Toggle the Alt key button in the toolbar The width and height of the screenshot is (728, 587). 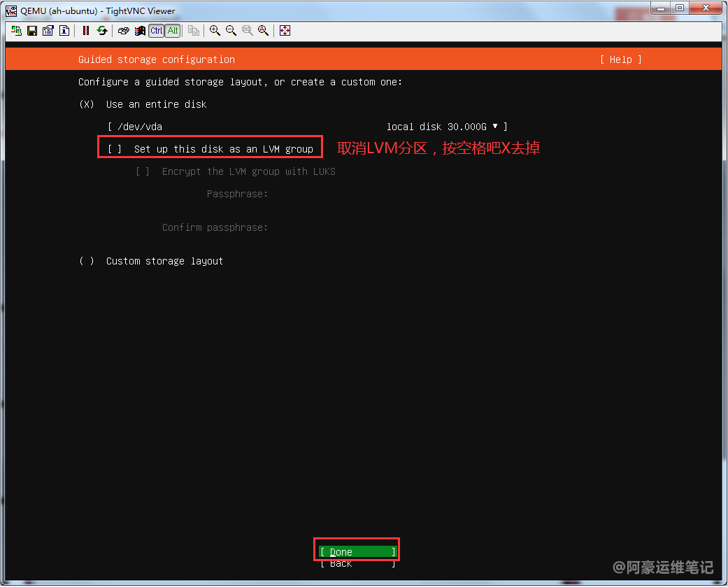(x=173, y=31)
